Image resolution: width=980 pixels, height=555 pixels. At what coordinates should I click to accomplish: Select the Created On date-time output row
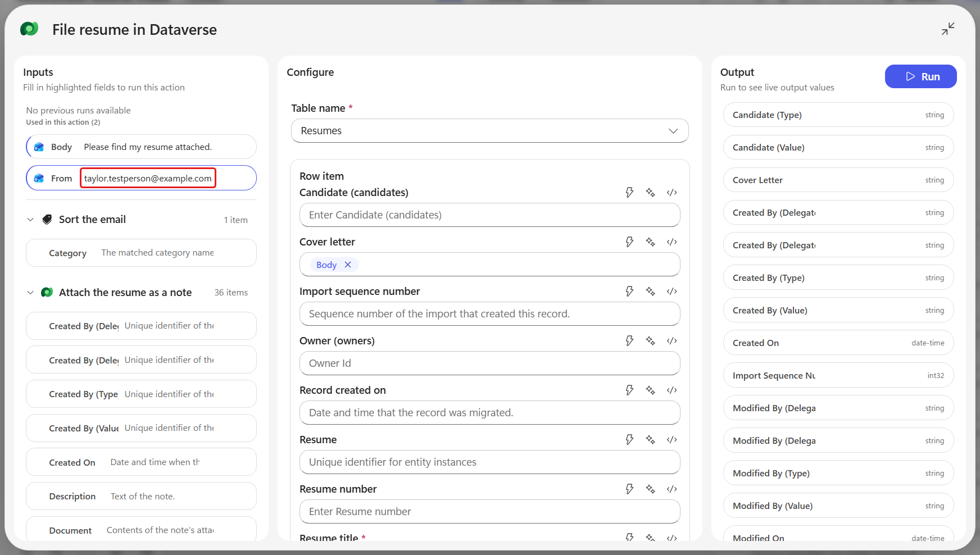[838, 343]
